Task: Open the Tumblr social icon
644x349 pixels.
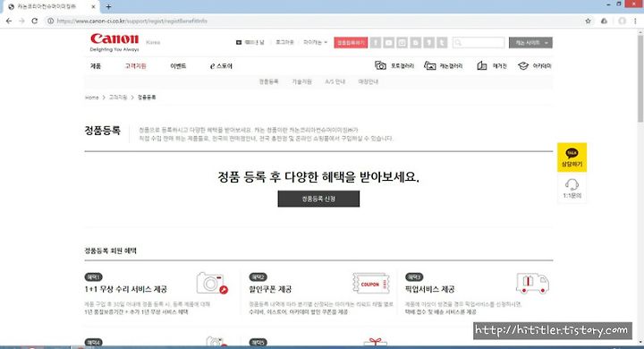Action: coord(442,42)
